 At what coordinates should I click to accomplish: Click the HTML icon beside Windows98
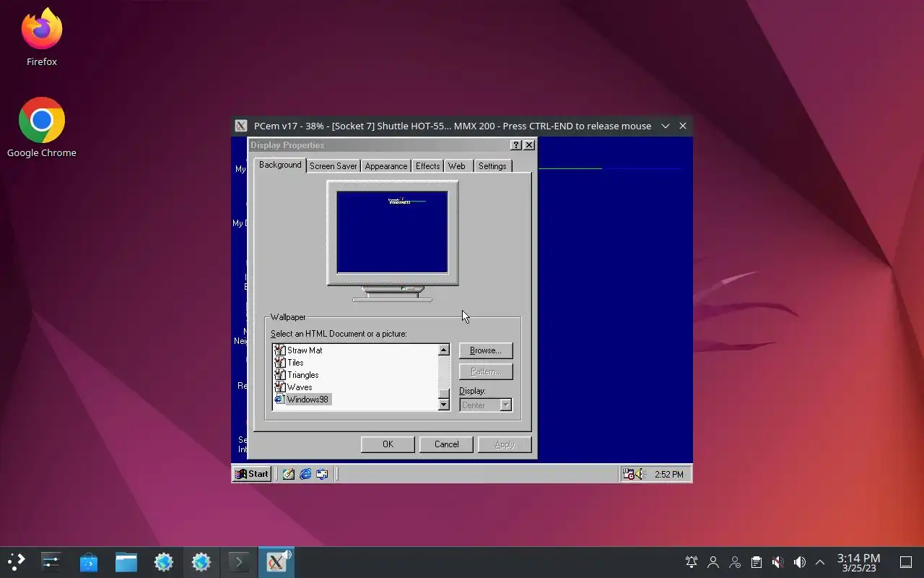point(279,400)
